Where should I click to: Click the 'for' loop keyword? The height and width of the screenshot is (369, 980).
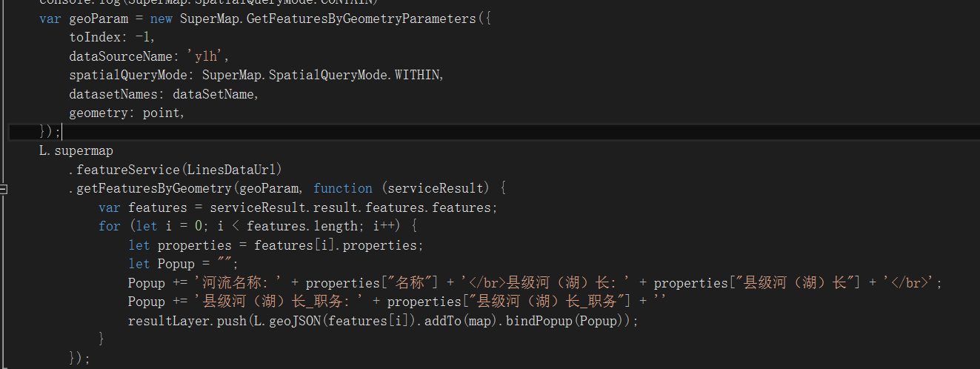pyautogui.click(x=109, y=226)
